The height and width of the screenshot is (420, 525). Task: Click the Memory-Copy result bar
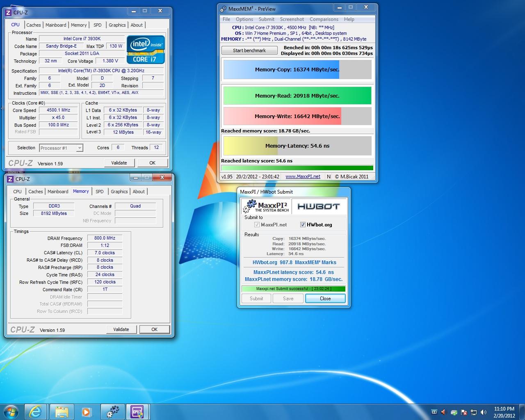(x=297, y=70)
